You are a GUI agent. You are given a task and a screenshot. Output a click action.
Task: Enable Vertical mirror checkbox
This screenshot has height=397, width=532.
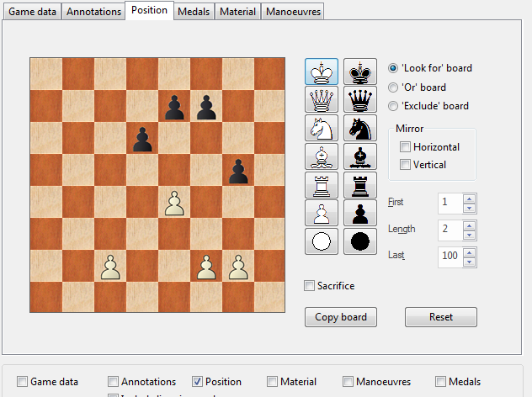tap(405, 164)
